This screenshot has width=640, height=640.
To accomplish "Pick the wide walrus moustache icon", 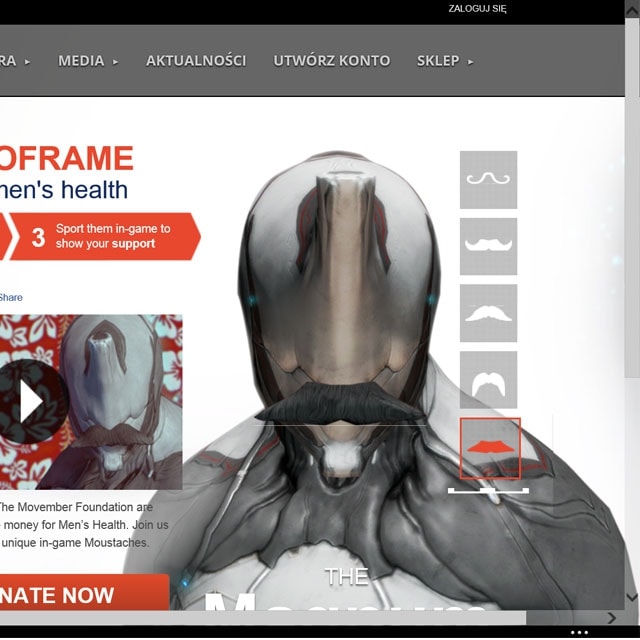I will (488, 313).
